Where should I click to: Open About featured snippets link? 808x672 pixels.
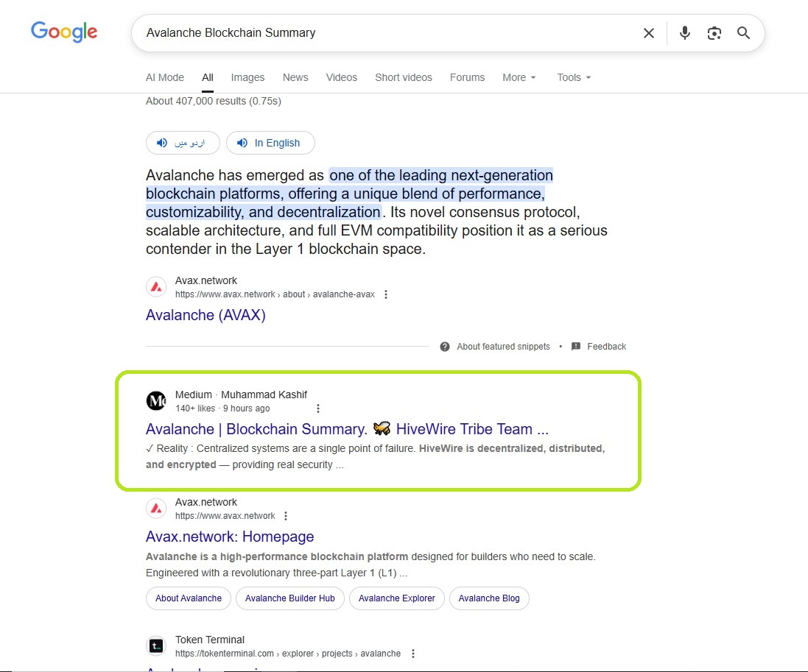click(x=504, y=347)
